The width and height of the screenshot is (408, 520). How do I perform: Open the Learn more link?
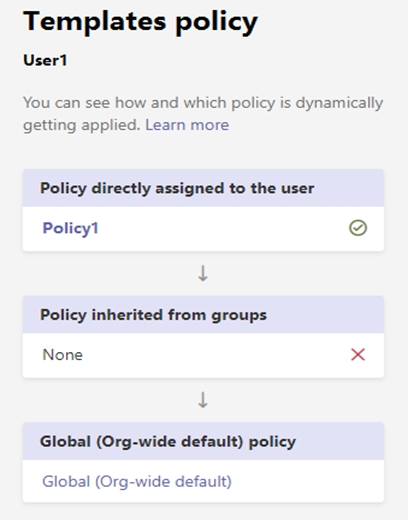(187, 125)
